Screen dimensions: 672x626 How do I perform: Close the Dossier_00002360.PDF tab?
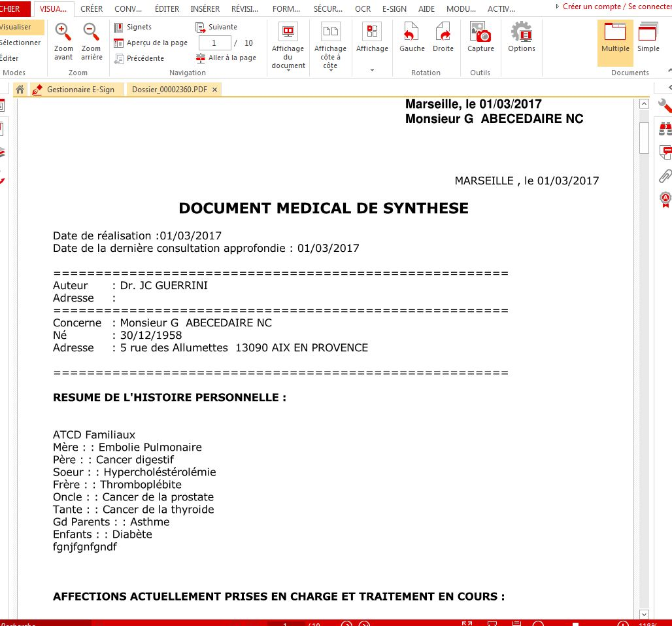[214, 89]
